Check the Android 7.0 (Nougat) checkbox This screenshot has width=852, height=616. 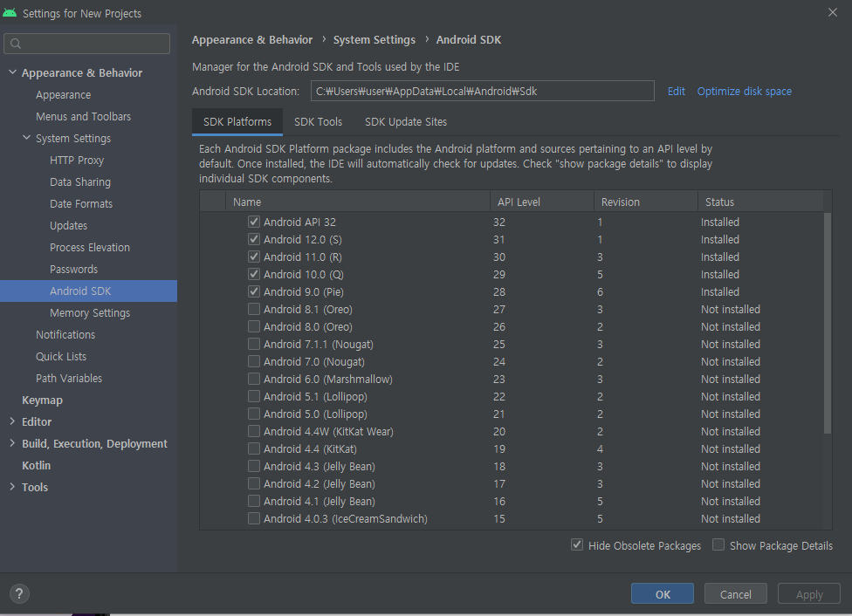pos(254,361)
